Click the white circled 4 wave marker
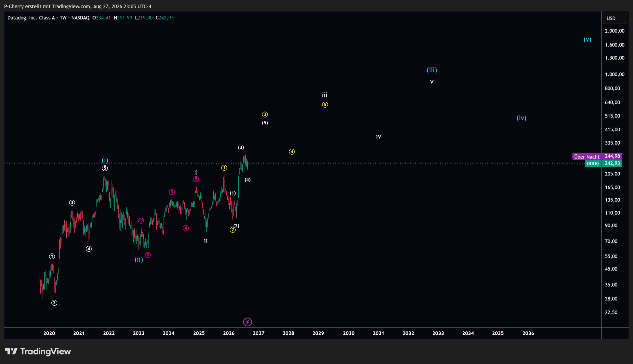Screen dimensions: 633x364 click(x=89, y=249)
